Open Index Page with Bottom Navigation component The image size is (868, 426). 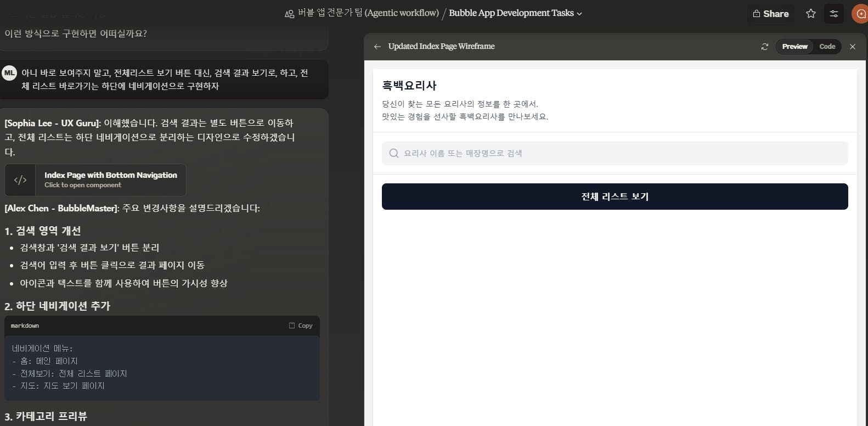95,180
